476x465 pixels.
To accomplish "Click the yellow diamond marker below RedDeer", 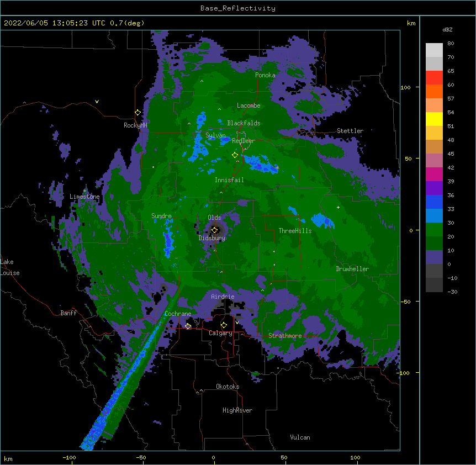I will (235, 155).
